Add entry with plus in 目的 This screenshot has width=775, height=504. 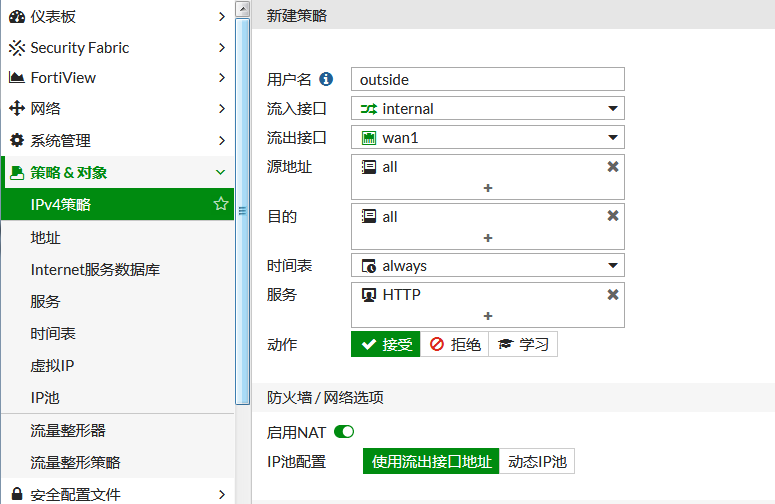click(x=488, y=237)
